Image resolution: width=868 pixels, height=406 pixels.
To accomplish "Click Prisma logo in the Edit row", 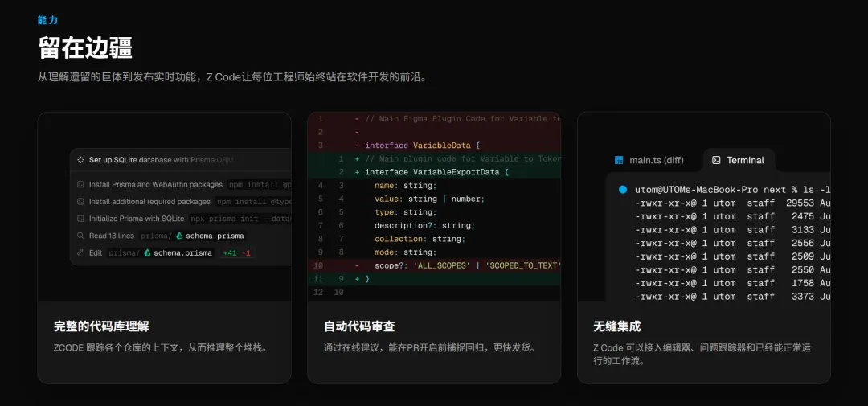I will coord(147,252).
